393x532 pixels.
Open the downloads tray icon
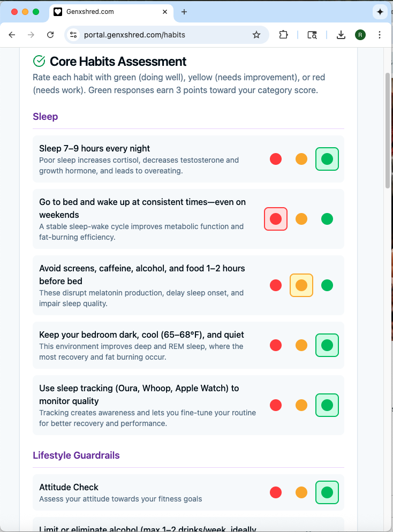(341, 35)
